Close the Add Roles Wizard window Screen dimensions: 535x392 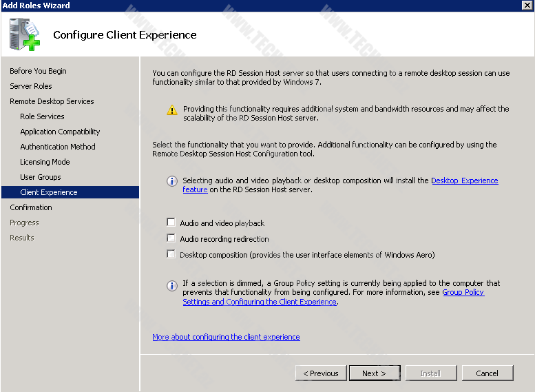tap(527, 6)
